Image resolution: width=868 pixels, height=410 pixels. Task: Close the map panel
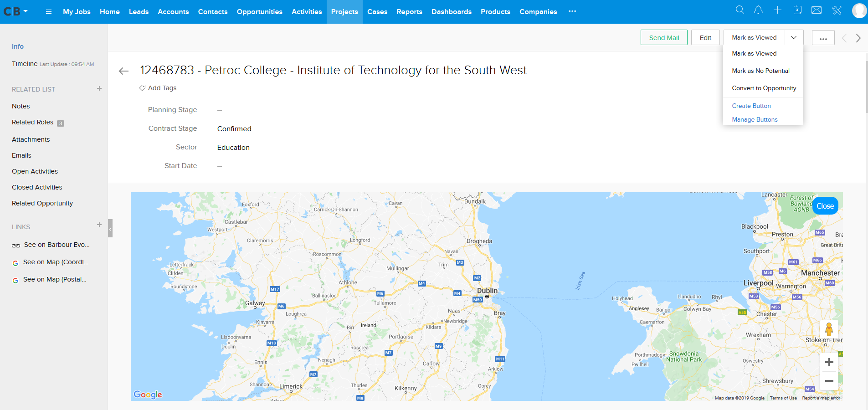(x=825, y=206)
